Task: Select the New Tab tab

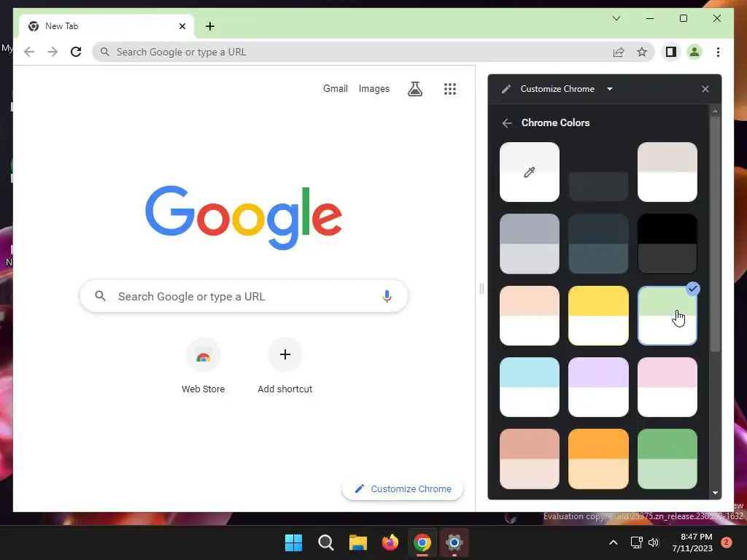Action: pos(106,26)
